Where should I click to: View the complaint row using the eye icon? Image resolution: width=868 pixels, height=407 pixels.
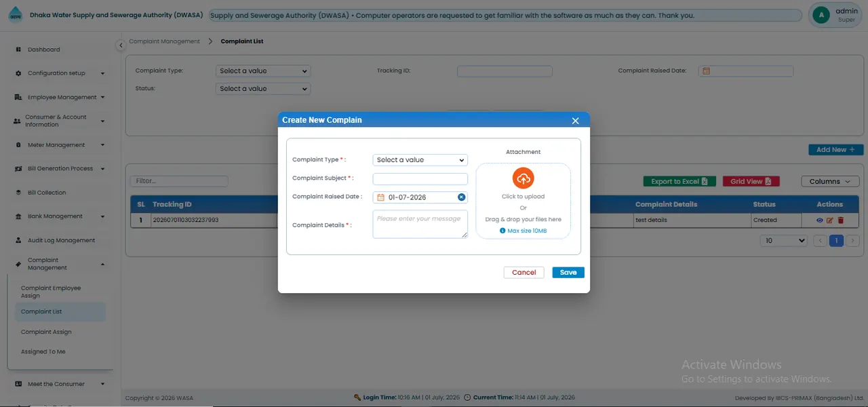click(820, 220)
